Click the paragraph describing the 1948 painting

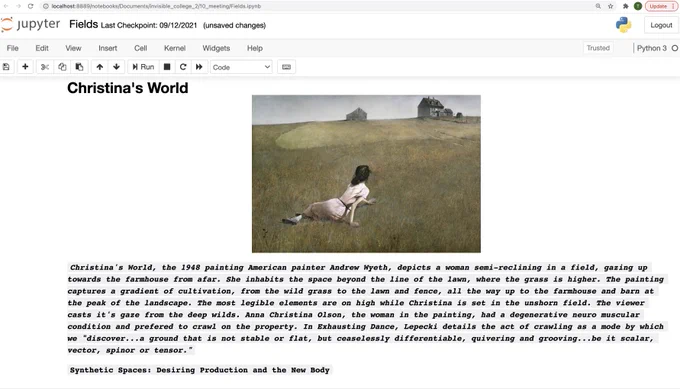tap(366, 309)
